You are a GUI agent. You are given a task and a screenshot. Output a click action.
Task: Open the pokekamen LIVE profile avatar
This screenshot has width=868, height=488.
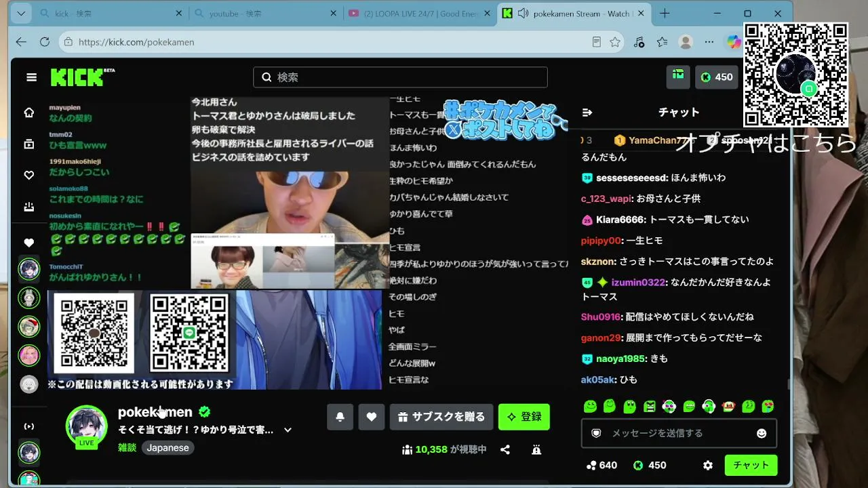click(x=86, y=426)
